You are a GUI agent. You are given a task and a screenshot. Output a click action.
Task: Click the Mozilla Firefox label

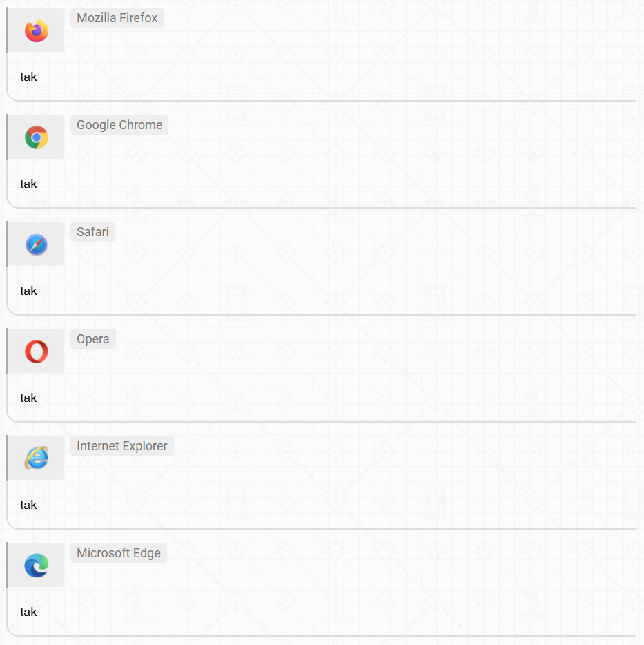click(x=117, y=18)
